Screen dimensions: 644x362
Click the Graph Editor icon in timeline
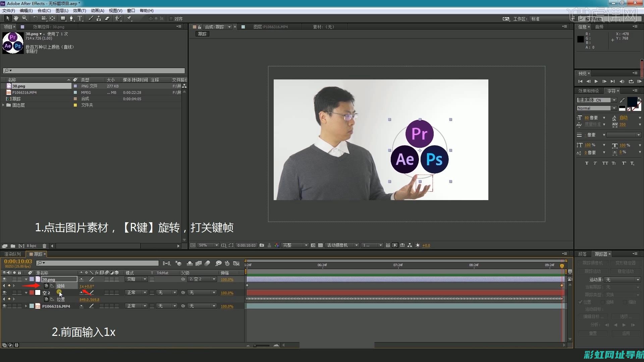click(x=236, y=263)
